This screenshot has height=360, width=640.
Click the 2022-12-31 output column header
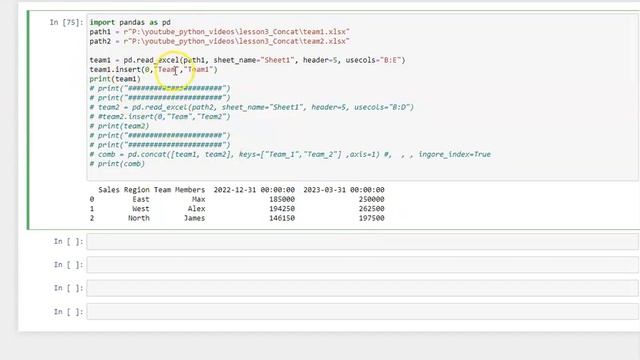tap(254, 190)
